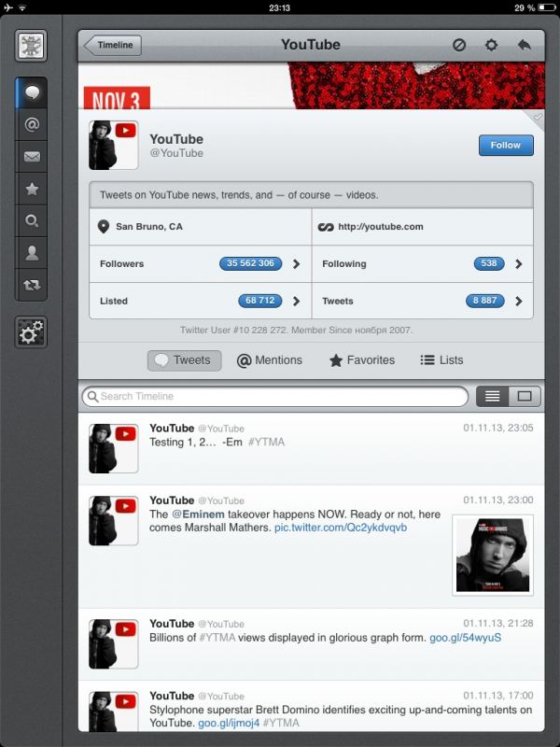Click the reply arrow icon in header
The height and width of the screenshot is (747, 560).
(x=524, y=45)
